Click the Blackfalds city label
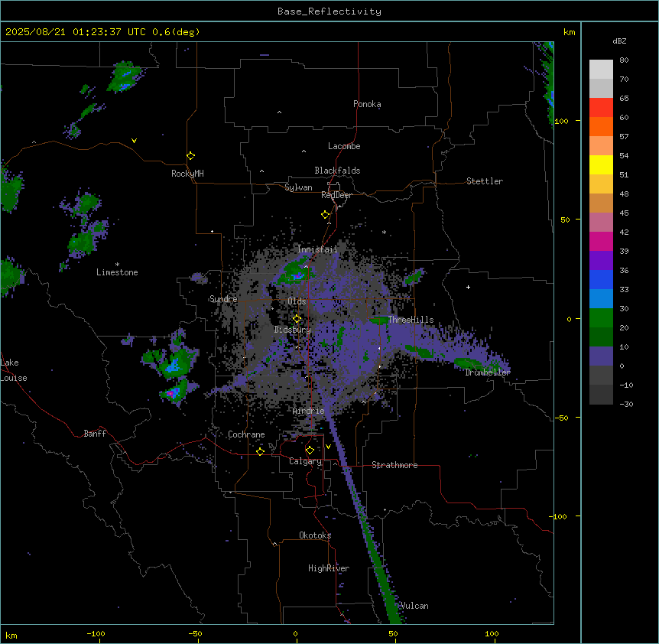This screenshot has height=644, width=659. click(337, 171)
